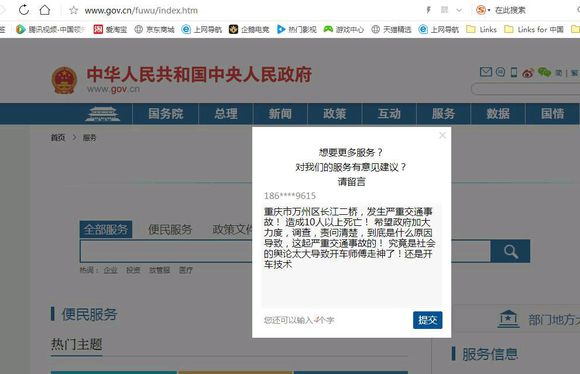Viewport: 580px width, 374px height.
Task: Click the Tiananmen home icon in navigation
Action: coord(102,114)
